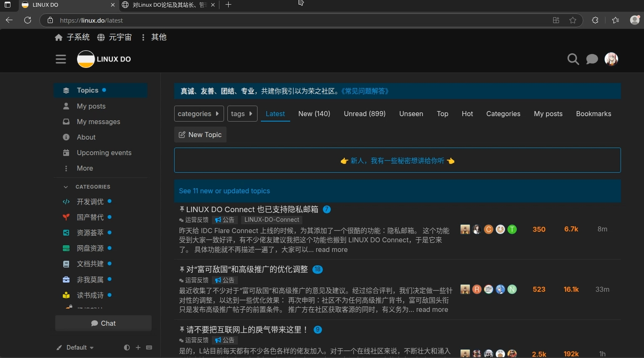Open the categories filter dropdown
The width and height of the screenshot is (644, 358).
(198, 114)
